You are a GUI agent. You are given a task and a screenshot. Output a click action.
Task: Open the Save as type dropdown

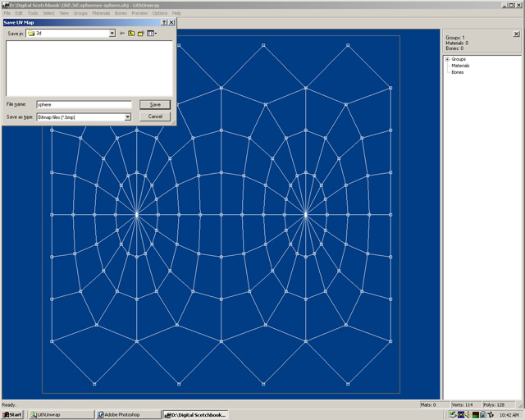pos(128,116)
